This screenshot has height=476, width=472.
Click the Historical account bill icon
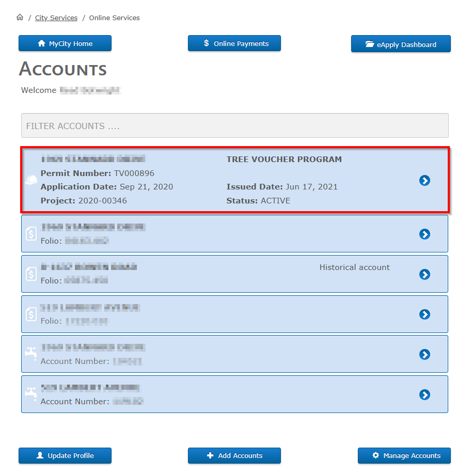coord(31,274)
